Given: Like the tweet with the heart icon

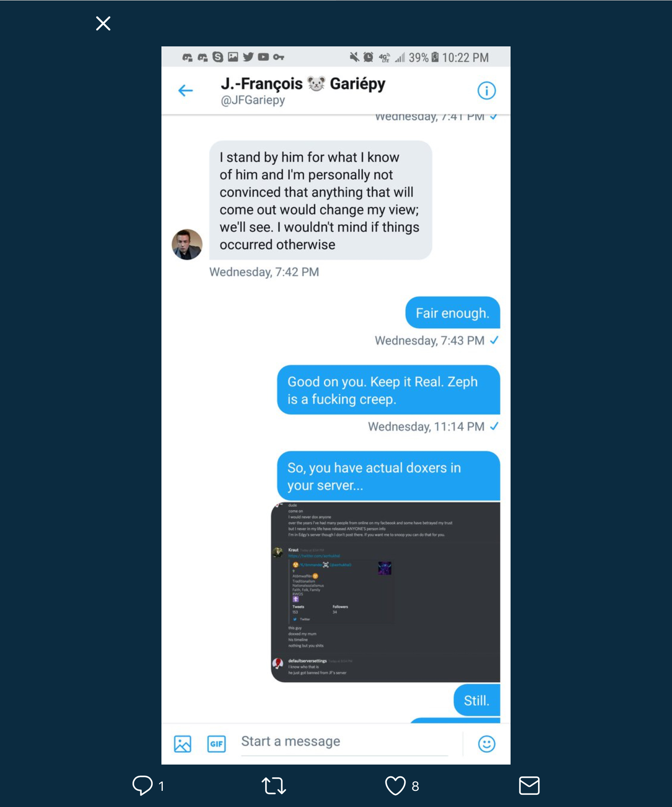Looking at the screenshot, I should pyautogui.click(x=395, y=786).
